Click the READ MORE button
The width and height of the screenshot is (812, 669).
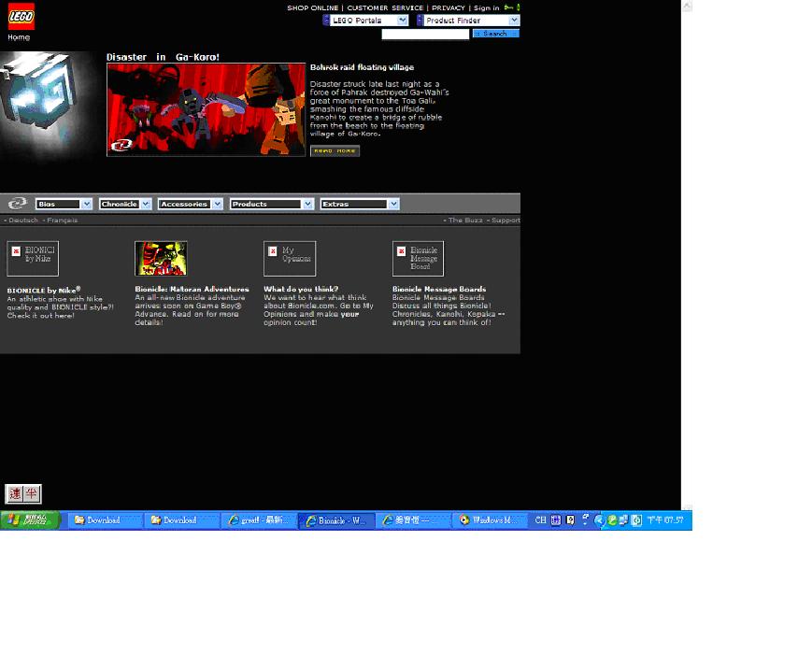[x=335, y=150]
